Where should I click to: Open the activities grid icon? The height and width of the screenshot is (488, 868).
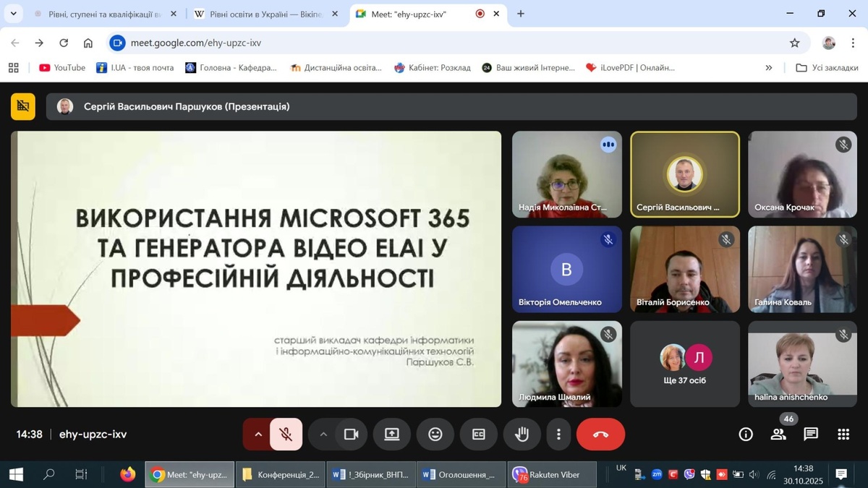click(843, 435)
